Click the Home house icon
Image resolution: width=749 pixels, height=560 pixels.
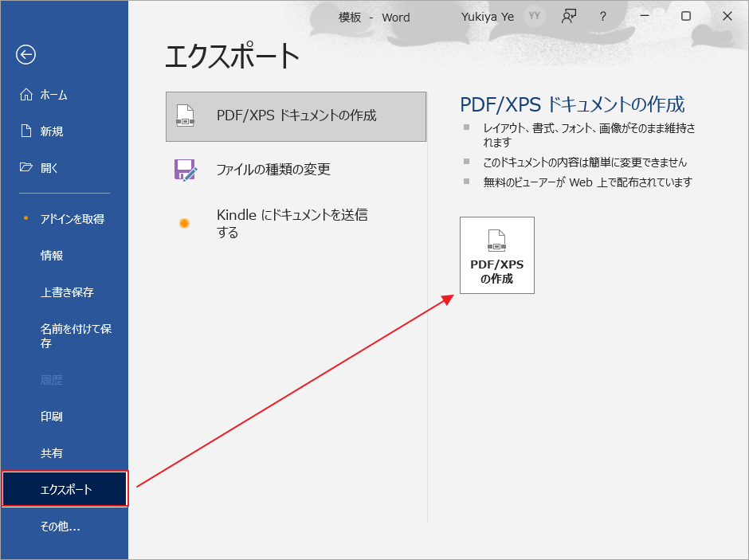point(26,95)
